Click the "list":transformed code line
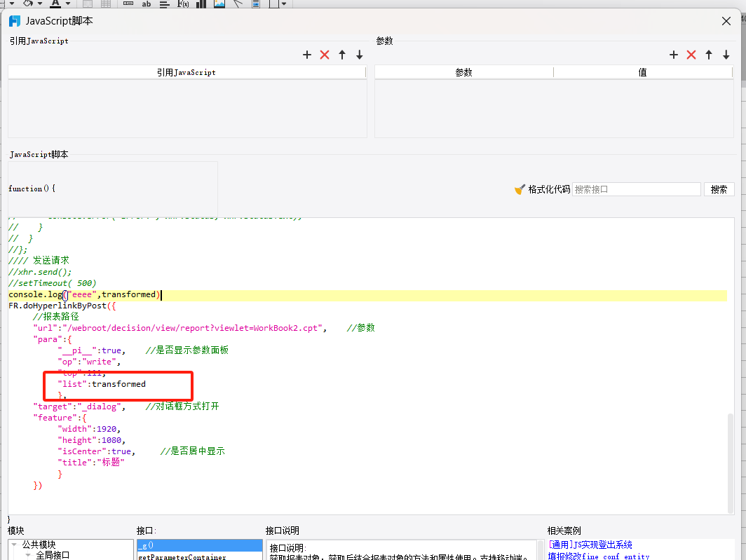 [x=102, y=385]
